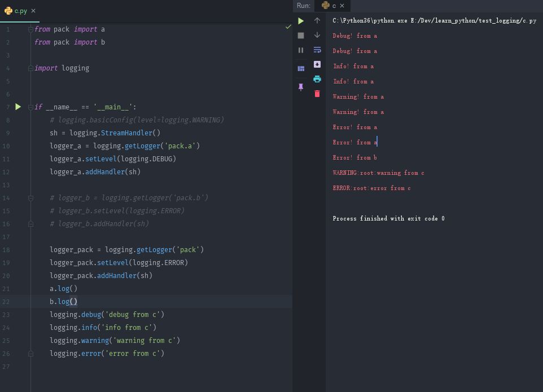Image resolution: width=543 pixels, height=392 pixels.
Task: Close the c.py editor tab
Action: pyautogui.click(x=33, y=11)
